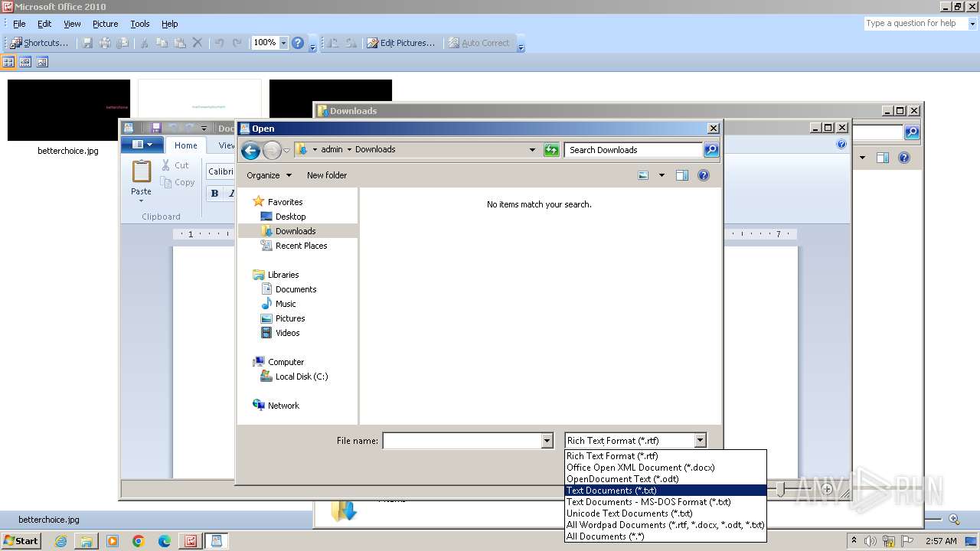The image size is (980, 551).
Task: Select Downloads in navigation pane
Action: pos(296,231)
